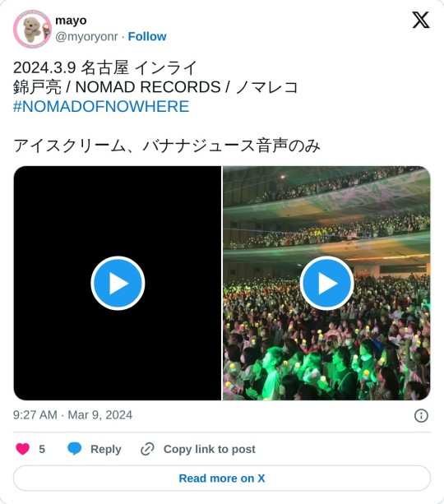444x504 pixels.
Task: Play the black left video
Action: pos(118,283)
